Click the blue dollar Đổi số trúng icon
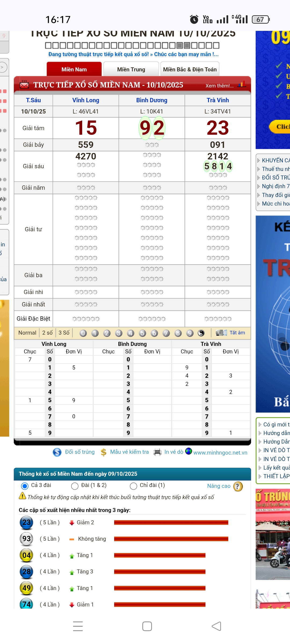290x644 pixels. [57, 452]
